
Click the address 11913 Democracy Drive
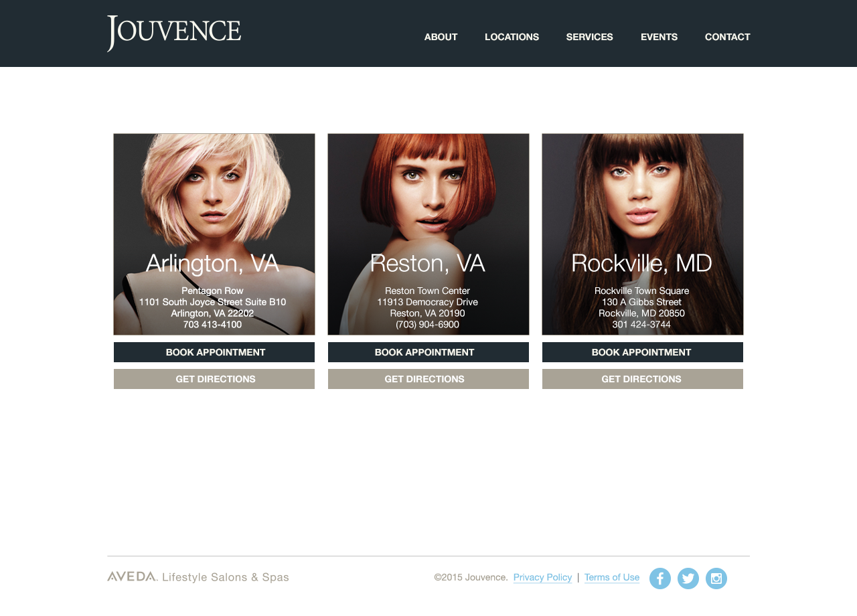(x=427, y=302)
